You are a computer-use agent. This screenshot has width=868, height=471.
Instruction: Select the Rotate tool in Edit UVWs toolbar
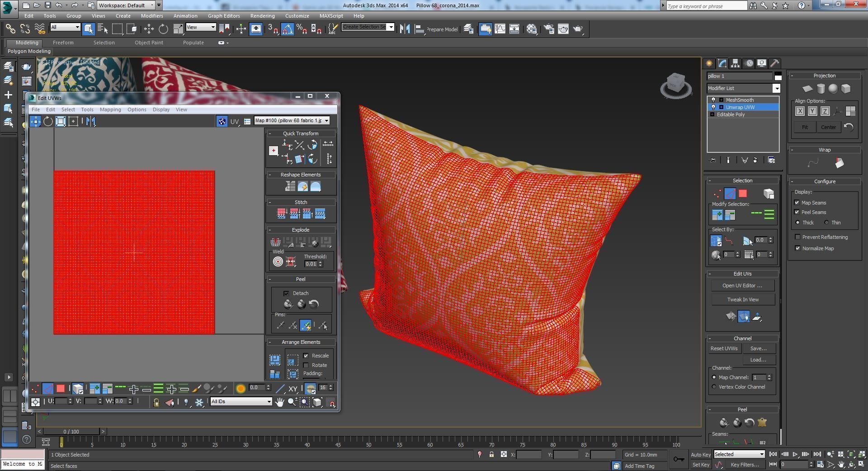48,121
